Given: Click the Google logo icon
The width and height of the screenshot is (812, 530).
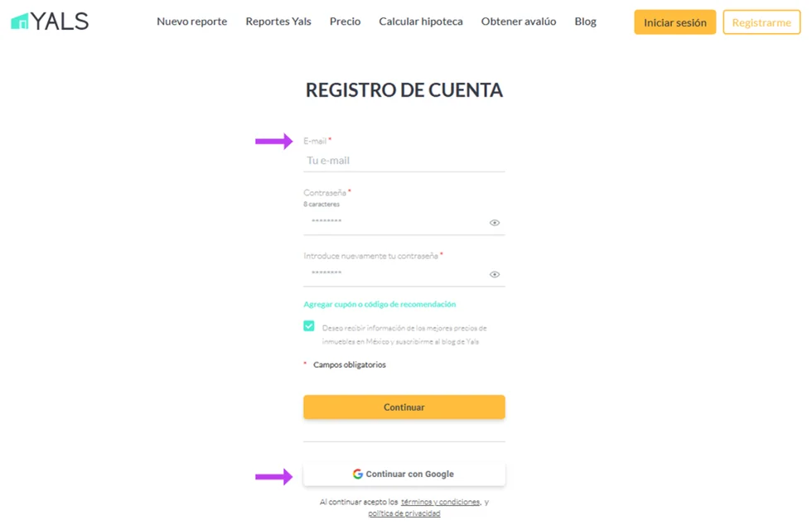Looking at the screenshot, I should 358,475.
